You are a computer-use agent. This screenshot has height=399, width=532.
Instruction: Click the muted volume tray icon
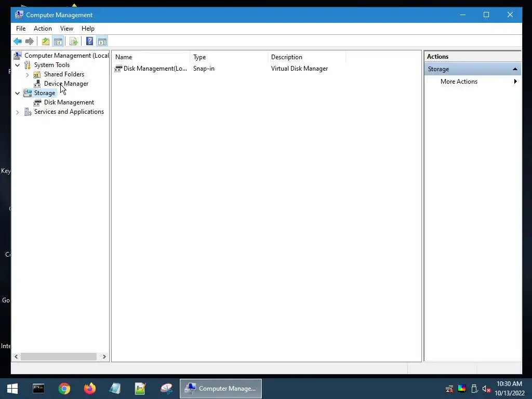(486, 389)
